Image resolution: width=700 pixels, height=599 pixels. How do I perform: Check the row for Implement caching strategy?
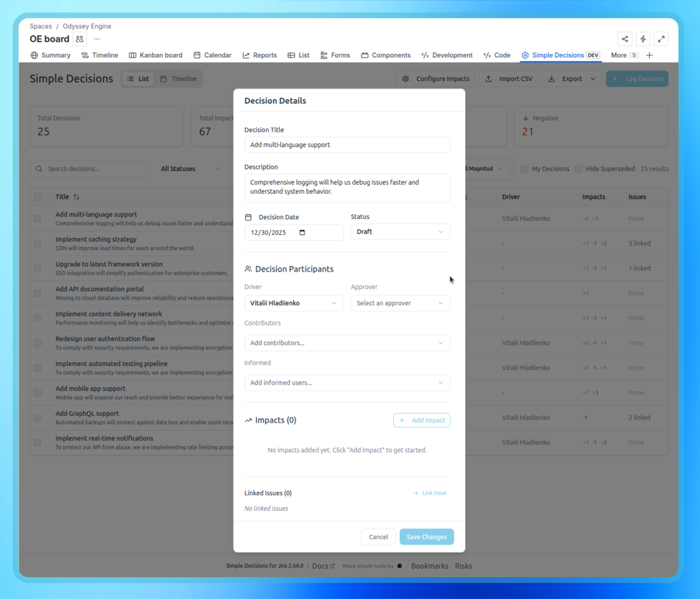tap(37, 243)
